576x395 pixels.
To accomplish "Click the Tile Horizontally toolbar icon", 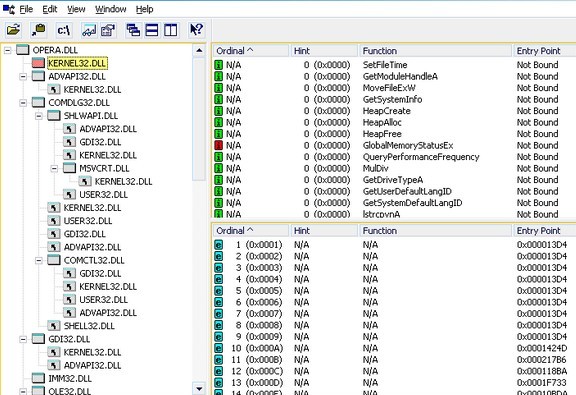I will tap(152, 30).
